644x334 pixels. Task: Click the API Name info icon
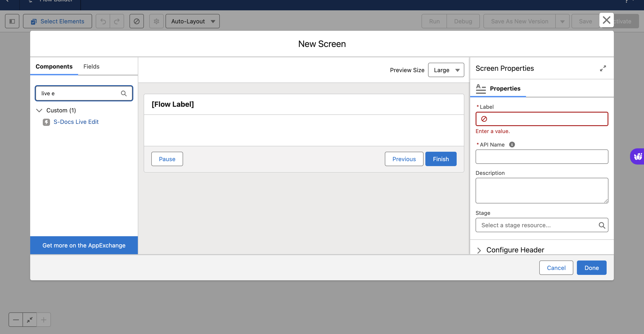click(x=512, y=145)
